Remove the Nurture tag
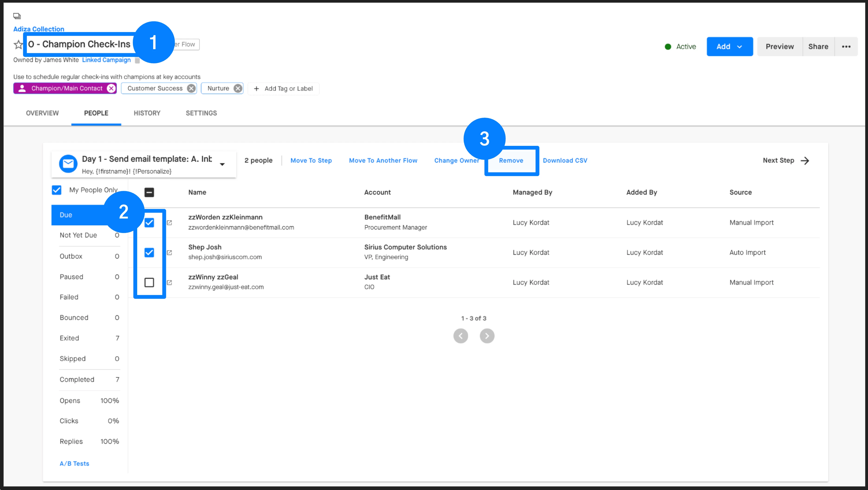Screen dimensions: 868x490 238,88
